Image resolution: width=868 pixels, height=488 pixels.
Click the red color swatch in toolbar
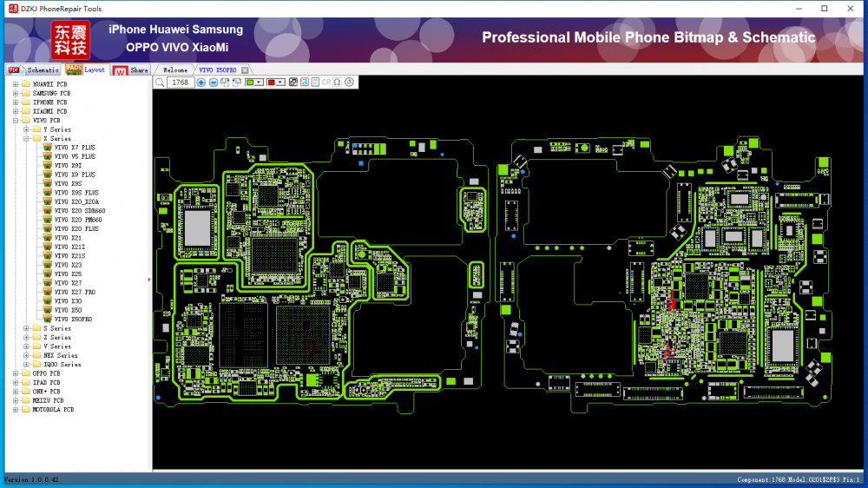point(271,82)
